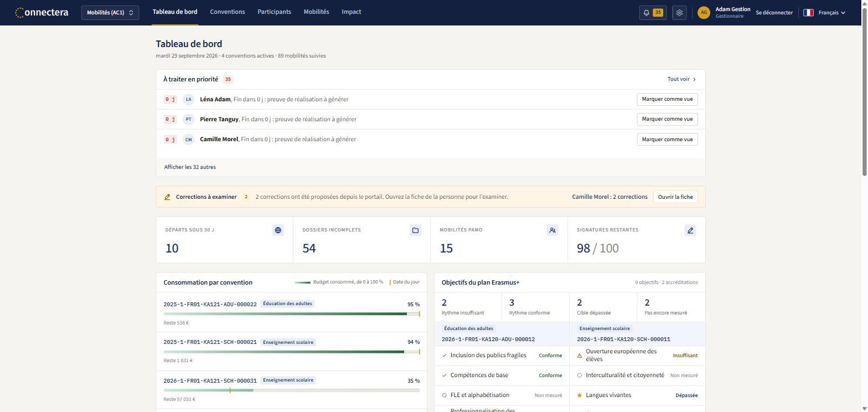
Task: Switch to the Participants tab
Action: pos(274,12)
